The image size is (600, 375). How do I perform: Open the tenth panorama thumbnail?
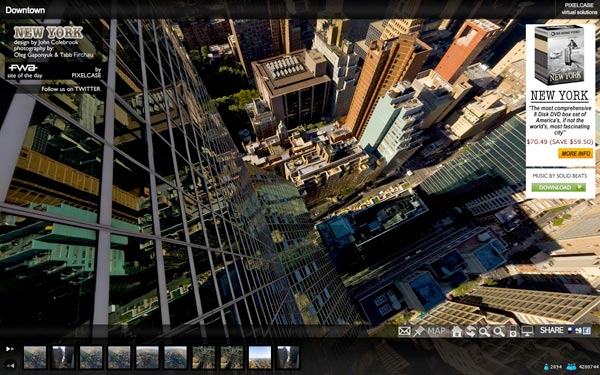288,357
